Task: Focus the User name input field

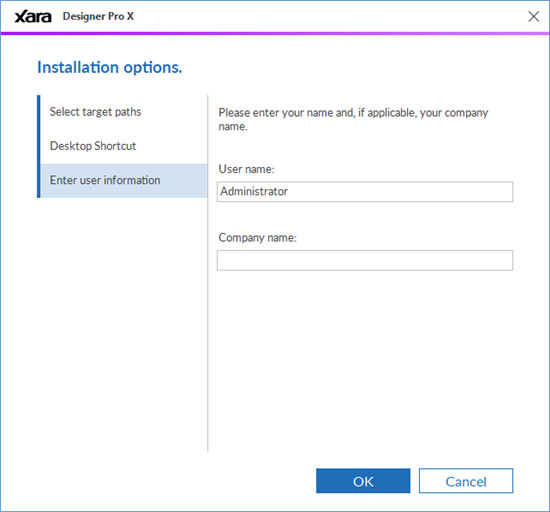Action: click(365, 191)
